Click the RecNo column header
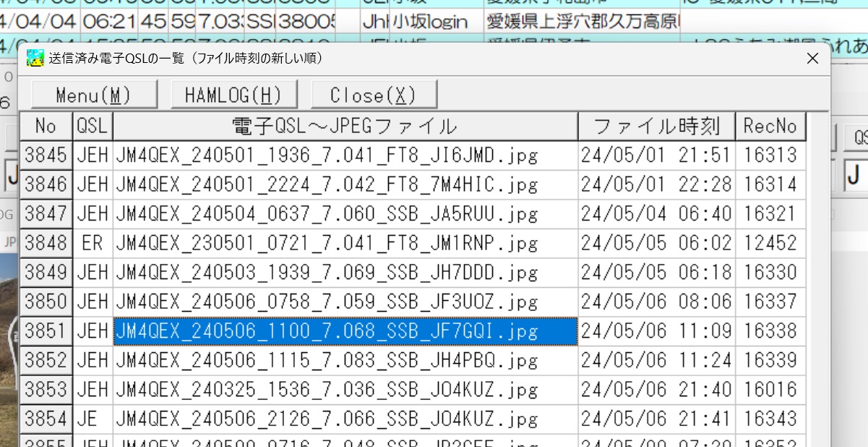The image size is (868, 447). [770, 127]
